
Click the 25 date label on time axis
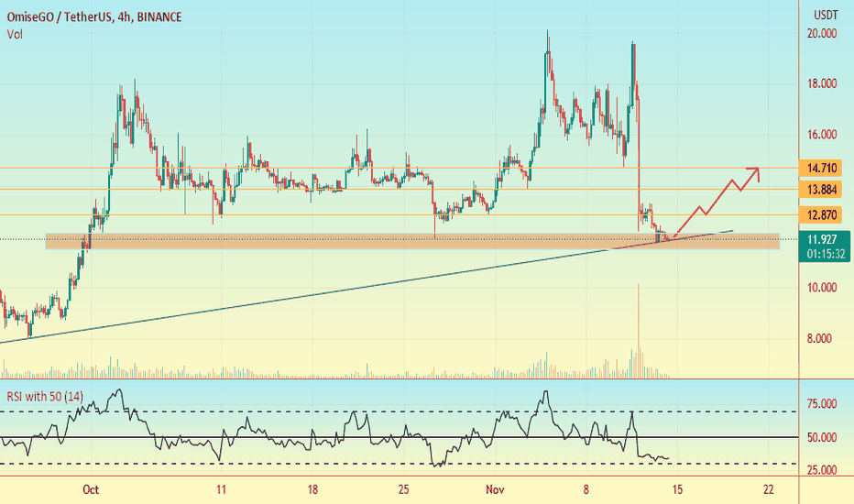[403, 489]
